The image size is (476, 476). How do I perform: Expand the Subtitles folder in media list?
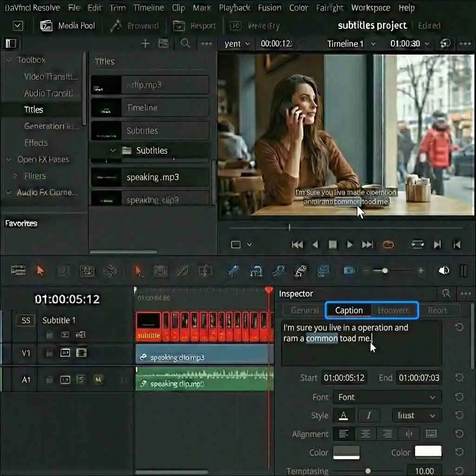pos(113,150)
